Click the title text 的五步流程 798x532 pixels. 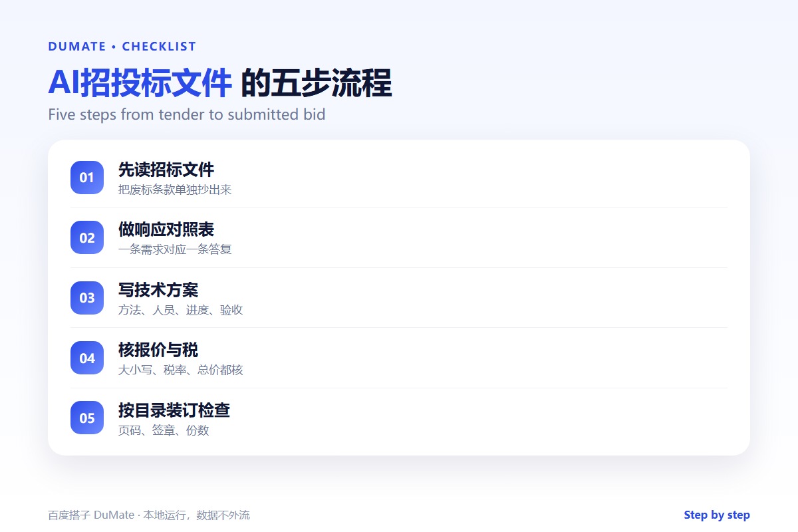pyautogui.click(x=316, y=83)
